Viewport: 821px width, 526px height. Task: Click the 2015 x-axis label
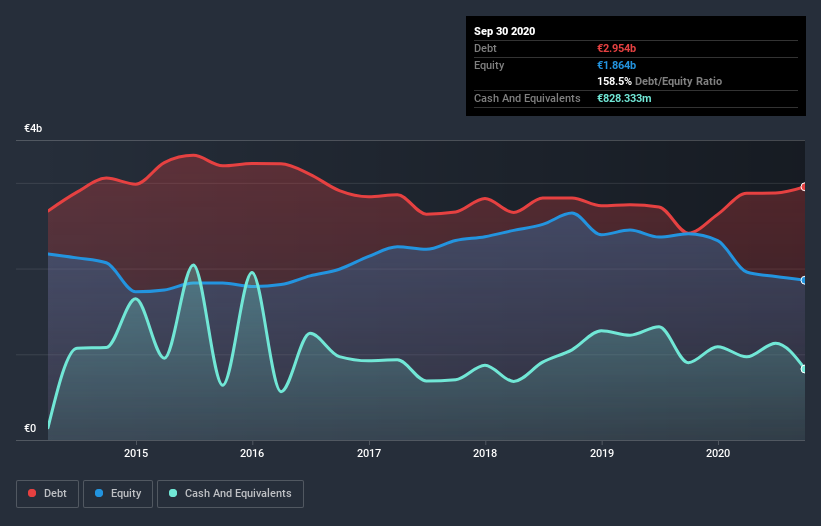[x=136, y=453]
